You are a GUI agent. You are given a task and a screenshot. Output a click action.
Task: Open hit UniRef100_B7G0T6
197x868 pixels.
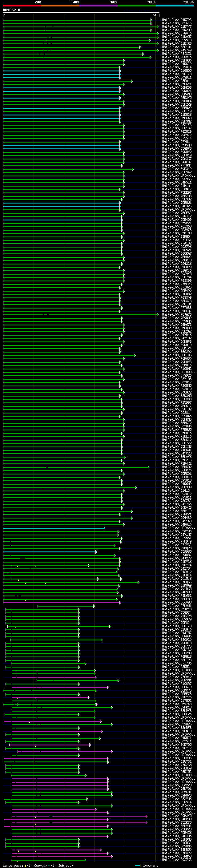pyautogui.click(x=177, y=33)
